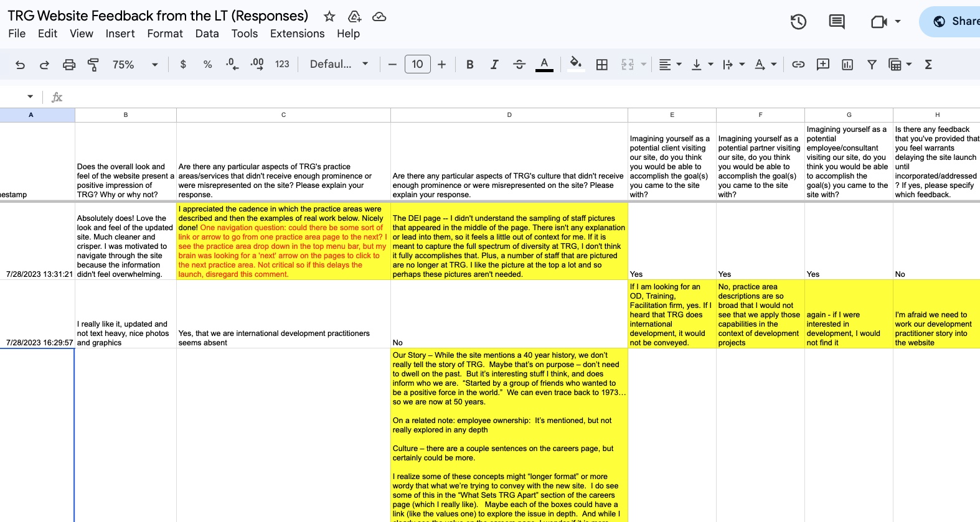Screen dimensions: 980x522
Task: Start a Meet call camera icon
Action: [879, 22]
